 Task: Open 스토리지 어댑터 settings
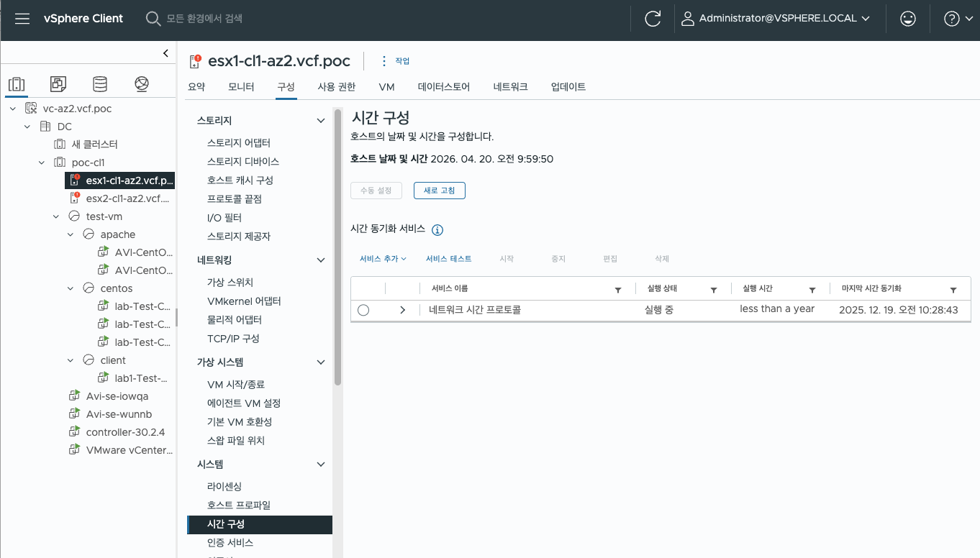pos(239,143)
